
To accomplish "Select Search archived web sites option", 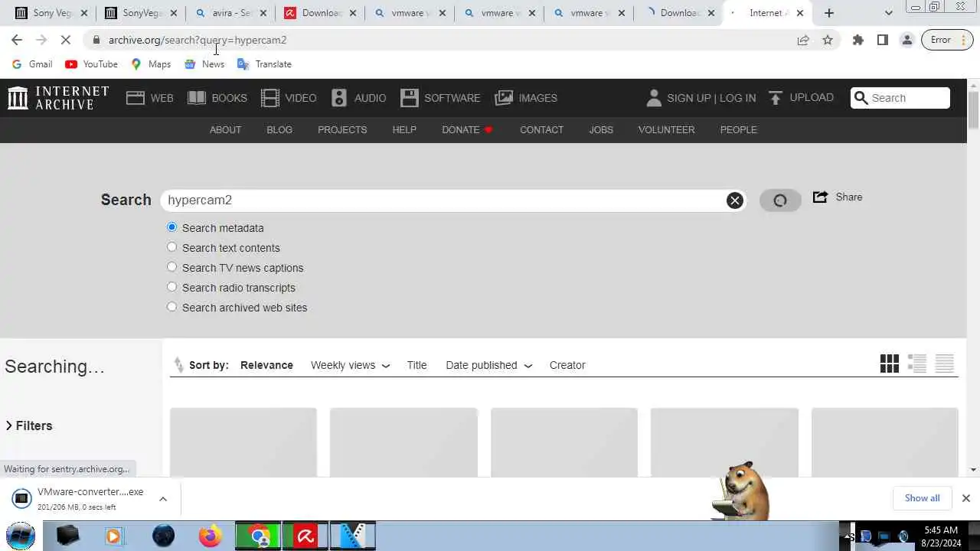I will click(171, 307).
